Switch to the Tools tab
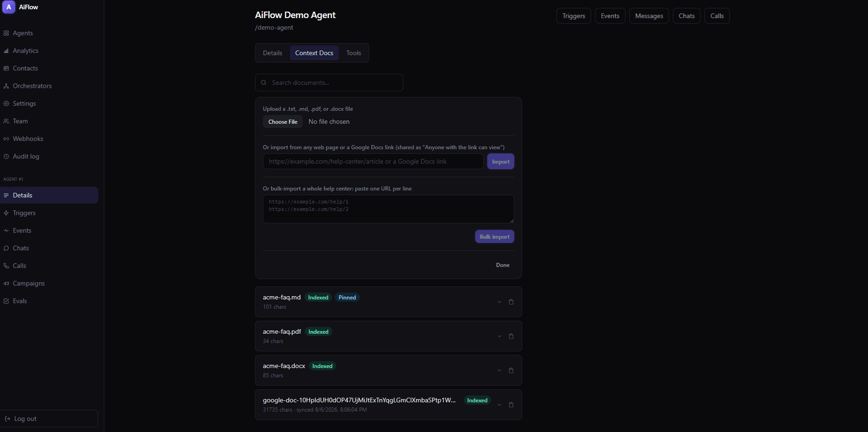 353,53
